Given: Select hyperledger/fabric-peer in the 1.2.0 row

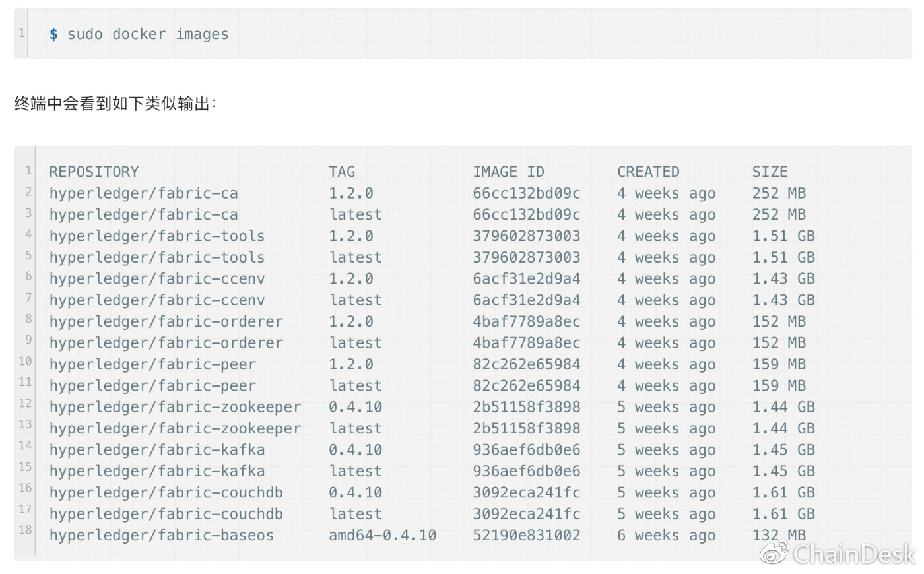Looking at the screenshot, I should tap(152, 364).
